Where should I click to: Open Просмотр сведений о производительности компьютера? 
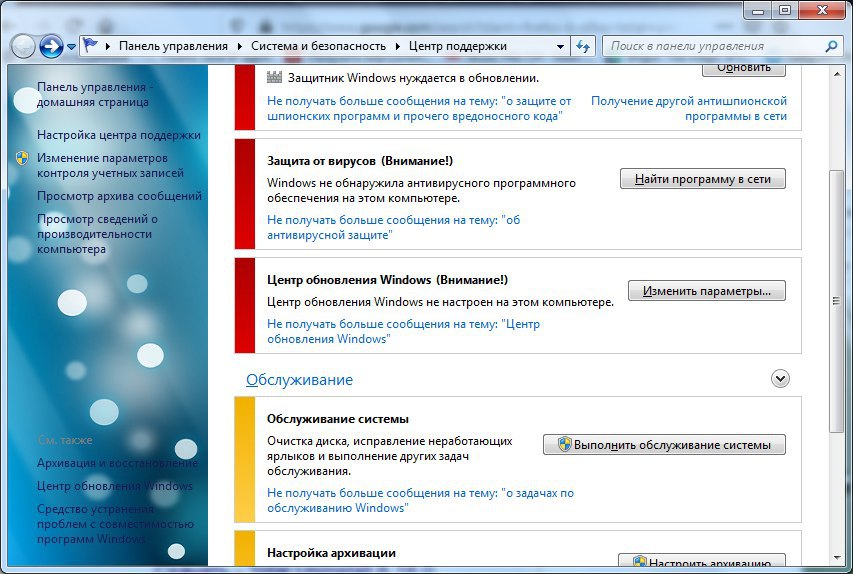(x=97, y=234)
